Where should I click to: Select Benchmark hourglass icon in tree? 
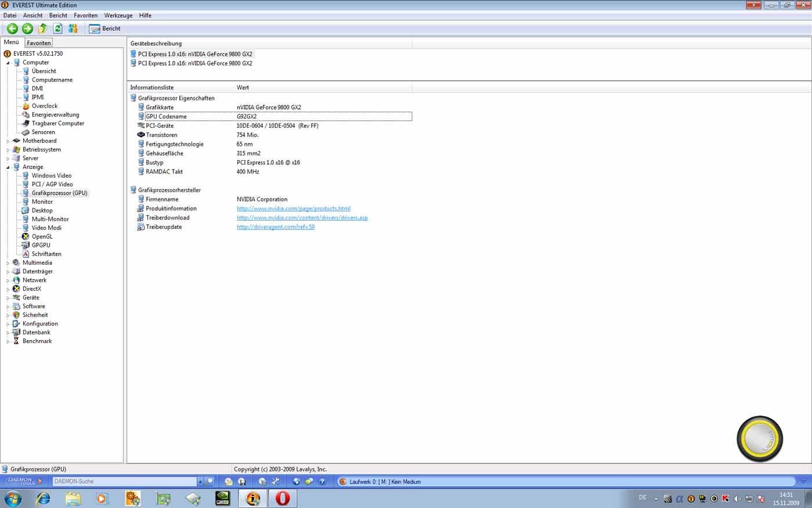16,341
